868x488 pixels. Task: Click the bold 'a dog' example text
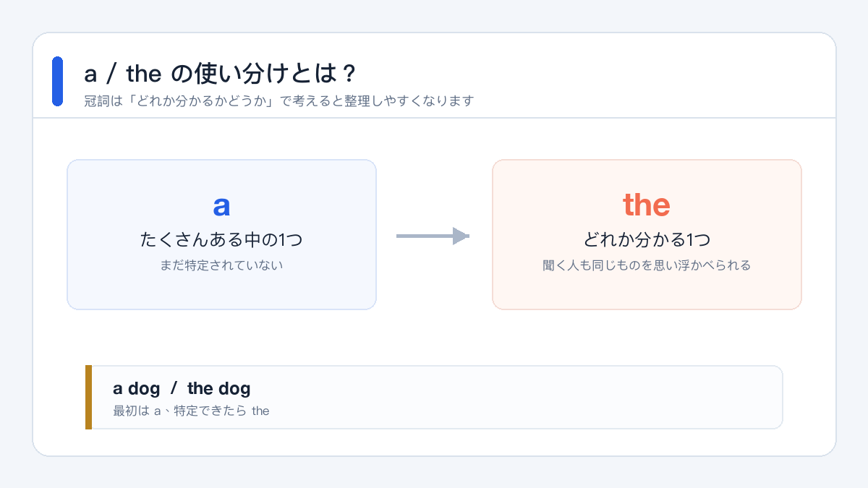(x=137, y=389)
